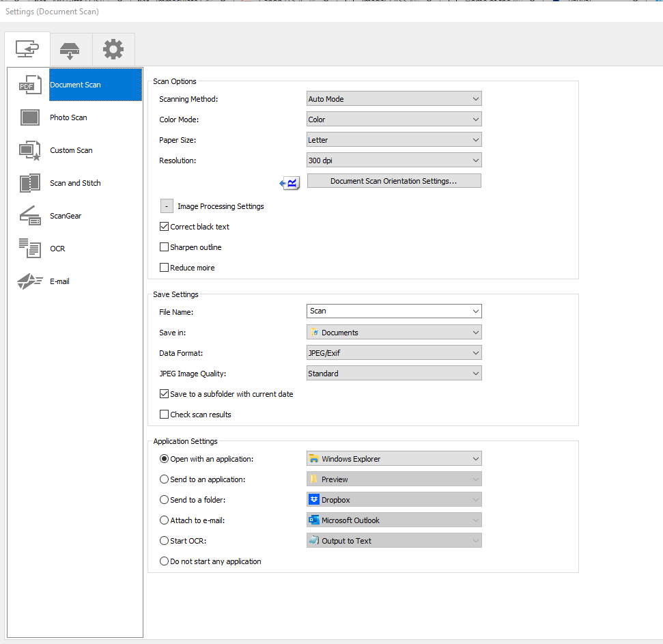The width and height of the screenshot is (663, 644).
Task: Expand the Data Format JPEG/Exif dropdown
Action: pyautogui.click(x=394, y=353)
